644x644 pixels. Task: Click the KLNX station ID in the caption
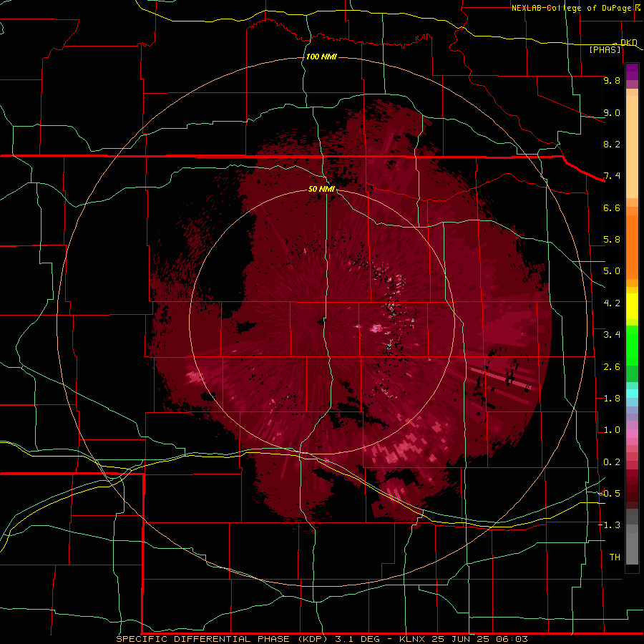412,639
